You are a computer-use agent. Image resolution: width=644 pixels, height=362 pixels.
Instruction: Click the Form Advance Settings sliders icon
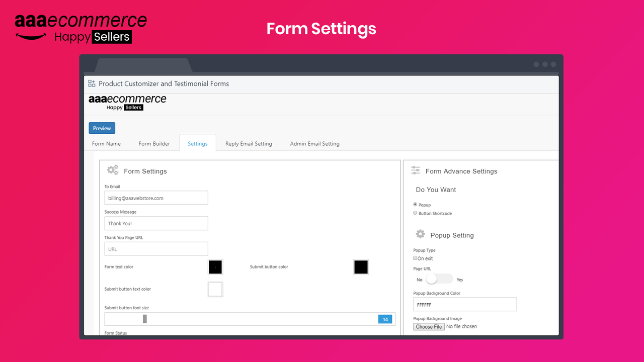point(415,170)
